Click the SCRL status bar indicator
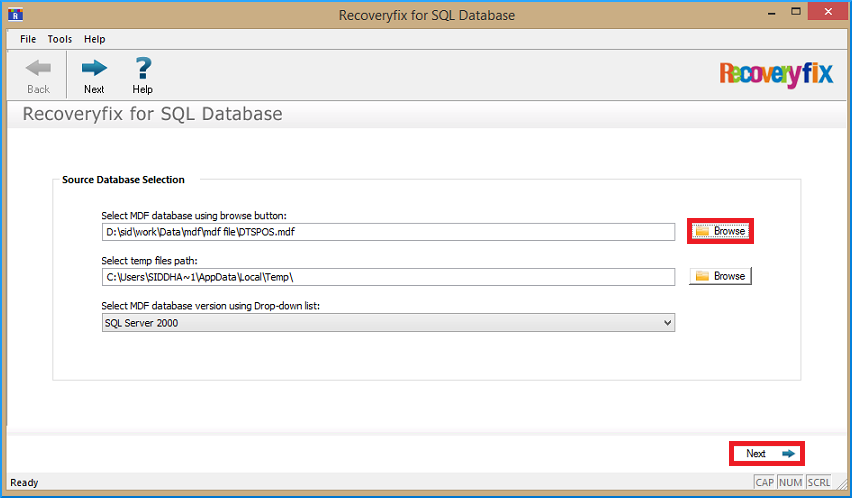 (818, 482)
